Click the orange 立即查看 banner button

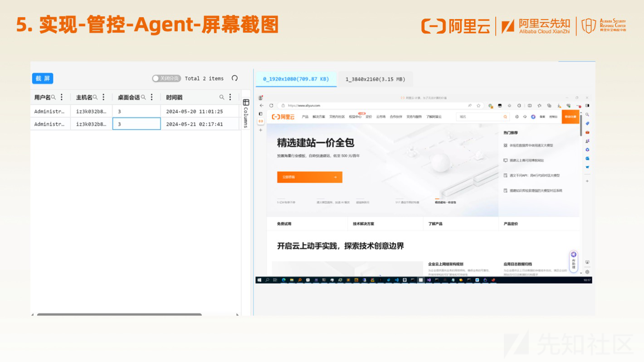coord(310,177)
